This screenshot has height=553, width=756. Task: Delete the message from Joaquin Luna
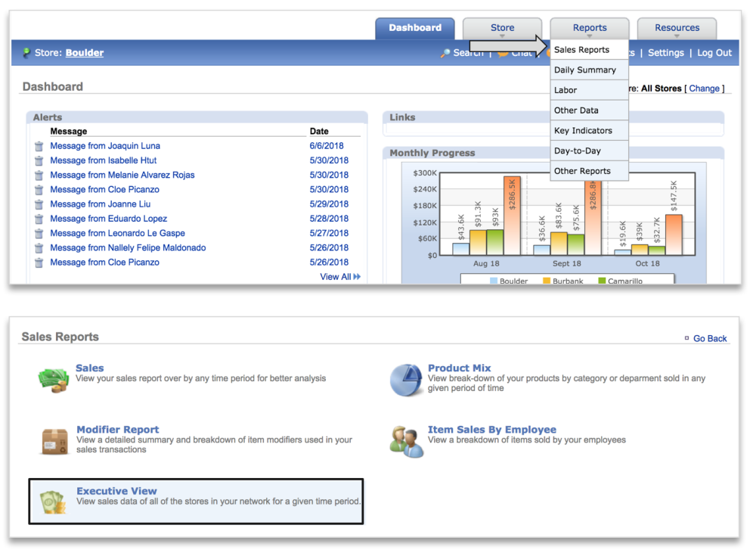click(39, 145)
